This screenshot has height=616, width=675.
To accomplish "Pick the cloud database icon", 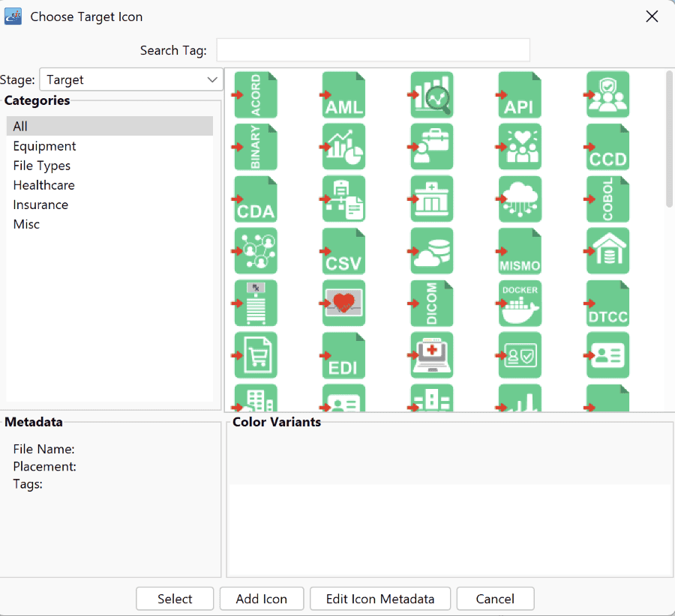I will (432, 251).
